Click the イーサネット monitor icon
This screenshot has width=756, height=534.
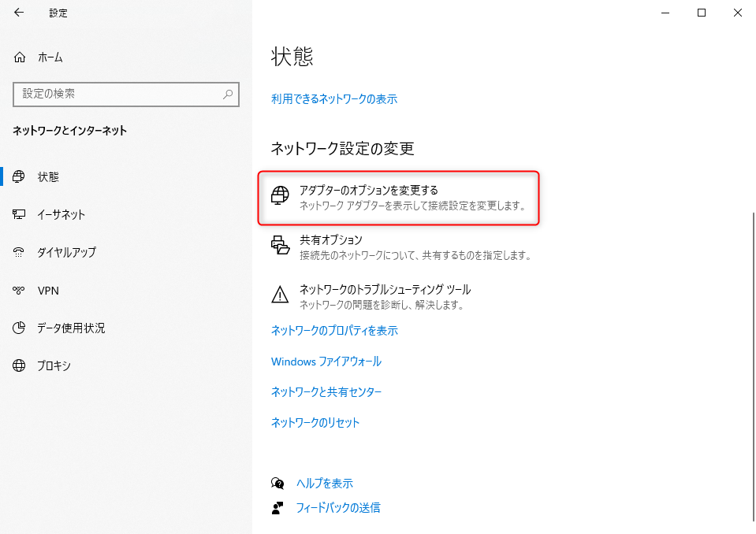point(19,214)
